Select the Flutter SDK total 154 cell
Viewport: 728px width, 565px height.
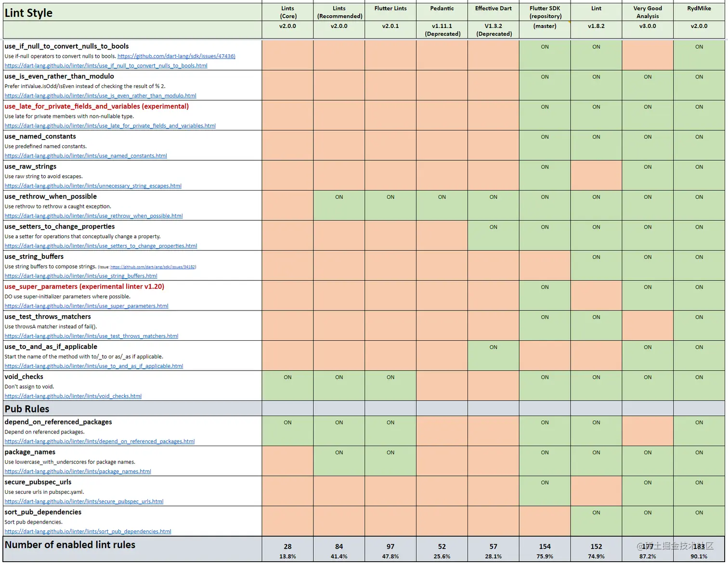point(545,547)
